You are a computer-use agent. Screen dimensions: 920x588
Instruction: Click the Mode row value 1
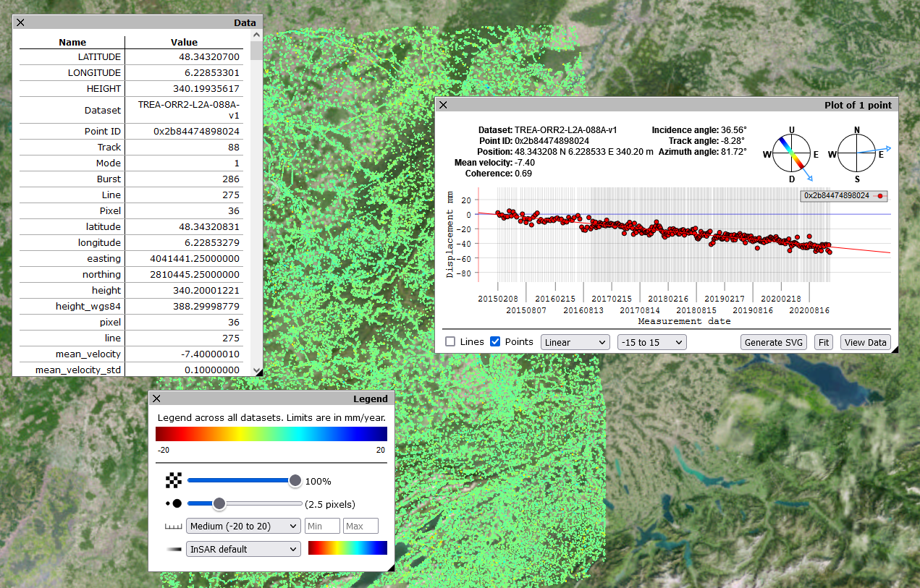point(237,163)
